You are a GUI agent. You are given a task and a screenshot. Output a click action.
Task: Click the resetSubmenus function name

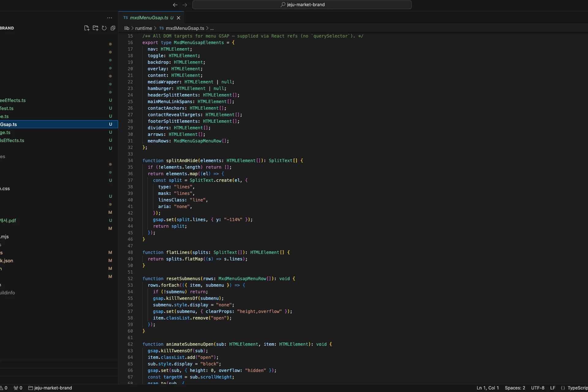point(183,279)
